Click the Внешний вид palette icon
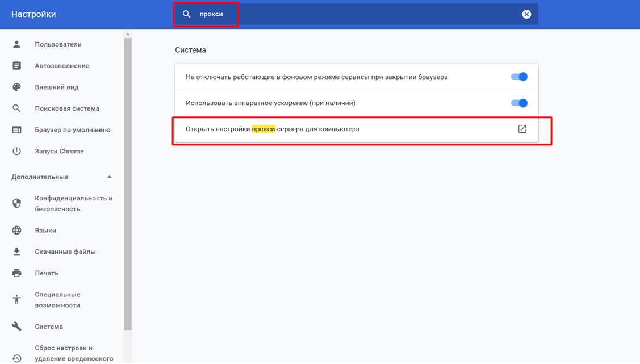This screenshot has height=364, width=640. [16, 87]
